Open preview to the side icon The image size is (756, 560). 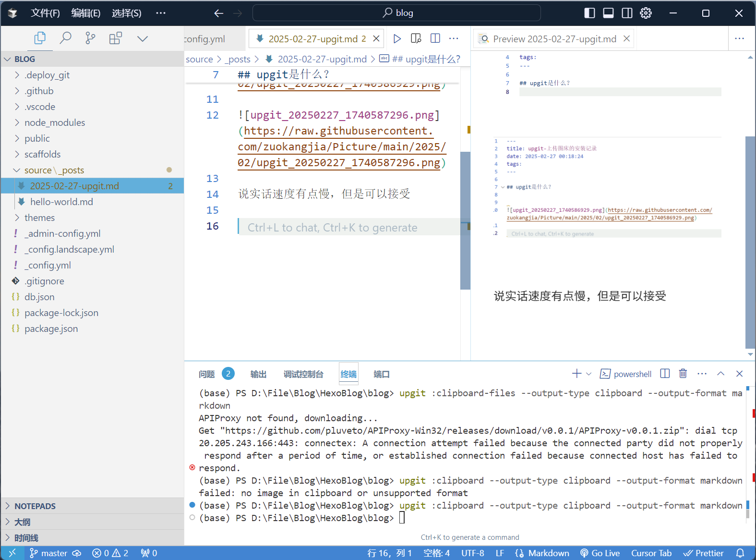coord(416,38)
